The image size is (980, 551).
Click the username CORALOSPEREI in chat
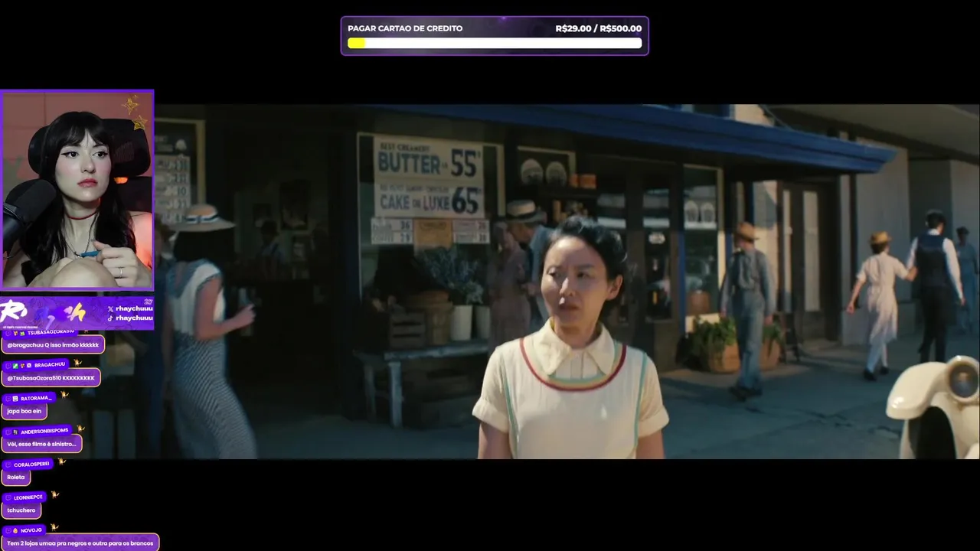pos(31,465)
